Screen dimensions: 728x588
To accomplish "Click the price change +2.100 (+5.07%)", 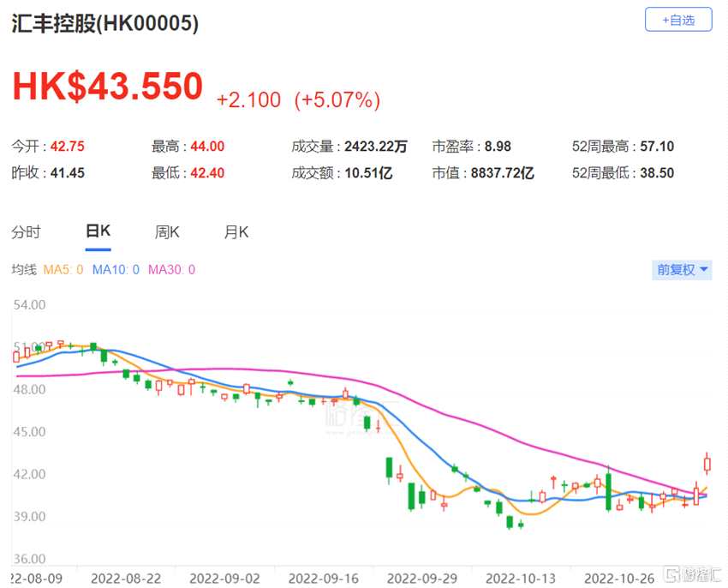I will (299, 100).
